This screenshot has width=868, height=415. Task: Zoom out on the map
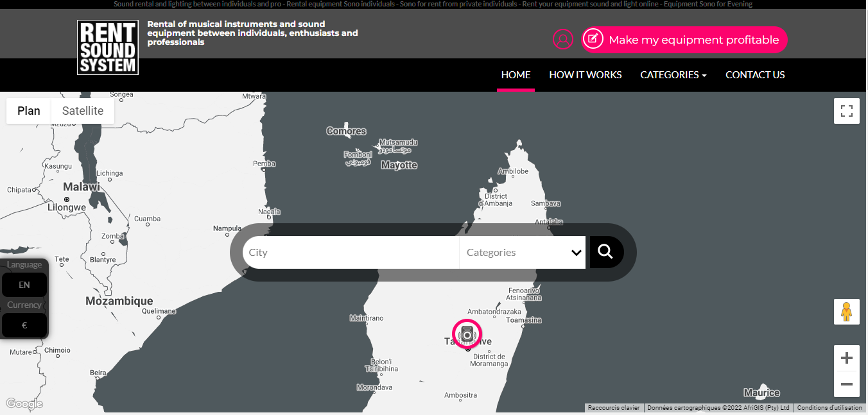(846, 384)
